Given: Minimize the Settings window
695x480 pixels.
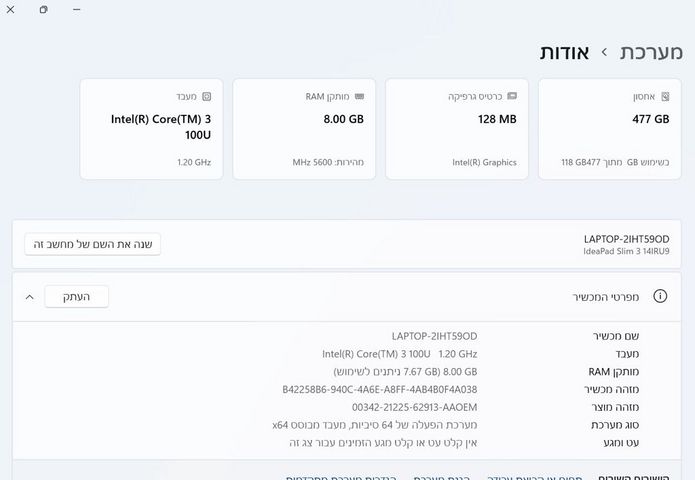Looking at the screenshot, I should pos(77,9).
